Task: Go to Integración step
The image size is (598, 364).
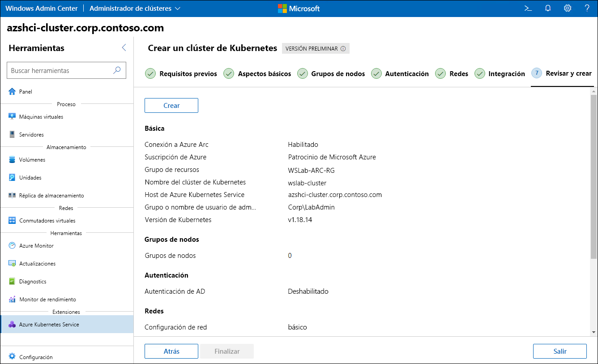Action: pos(500,74)
